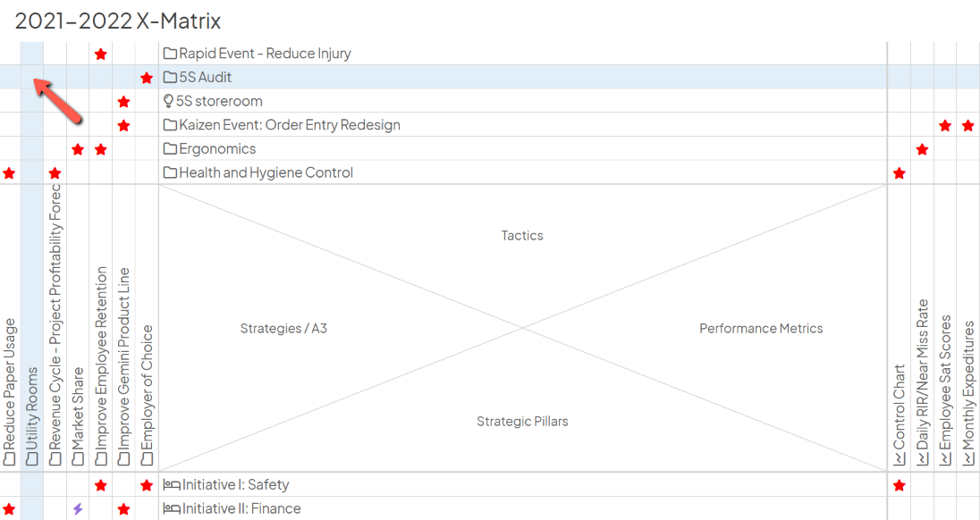The image size is (980, 520).
Task: Click the chart icon below Monthly Expeditures
Action: [x=968, y=459]
